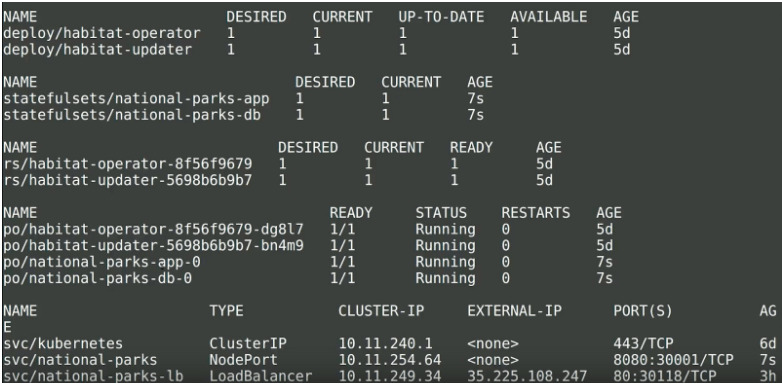
Task: Click the UP-TO-DATE column header
Action: [441, 17]
